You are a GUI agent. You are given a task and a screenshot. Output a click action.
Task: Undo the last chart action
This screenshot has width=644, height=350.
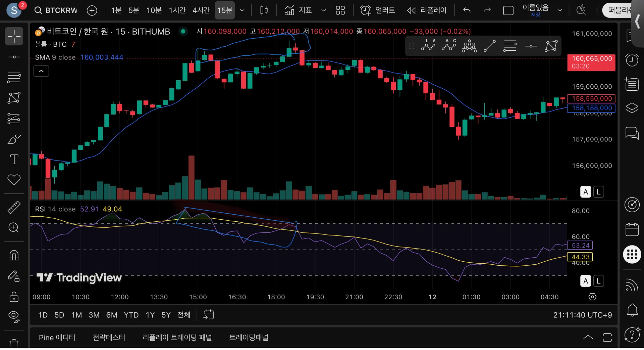[x=467, y=10]
